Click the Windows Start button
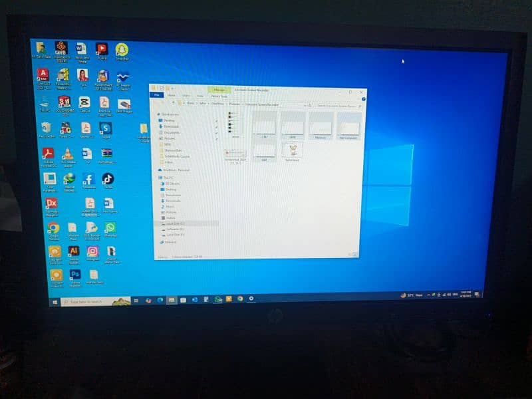 click(55, 302)
